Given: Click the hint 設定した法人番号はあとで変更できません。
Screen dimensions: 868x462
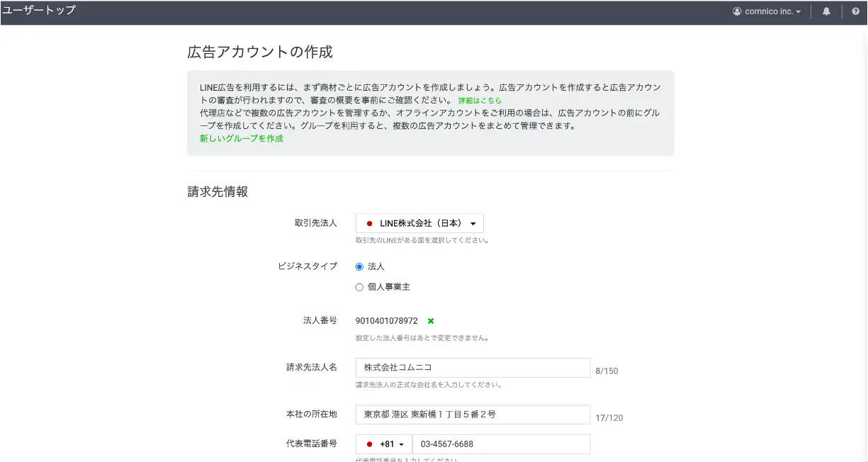Looking at the screenshot, I should pos(422,338).
